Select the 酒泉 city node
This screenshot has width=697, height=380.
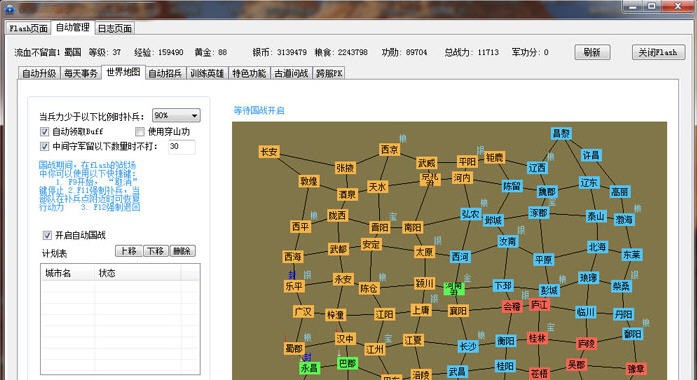(x=347, y=194)
